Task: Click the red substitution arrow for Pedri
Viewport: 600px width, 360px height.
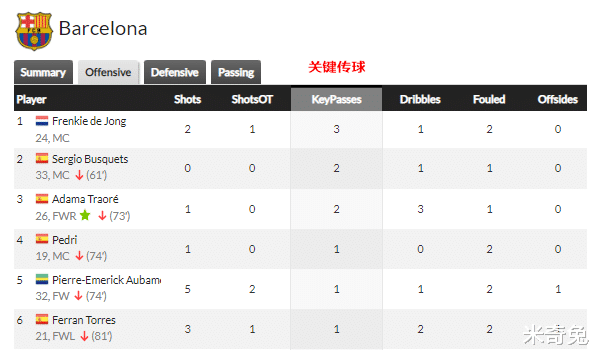Action: (79, 256)
